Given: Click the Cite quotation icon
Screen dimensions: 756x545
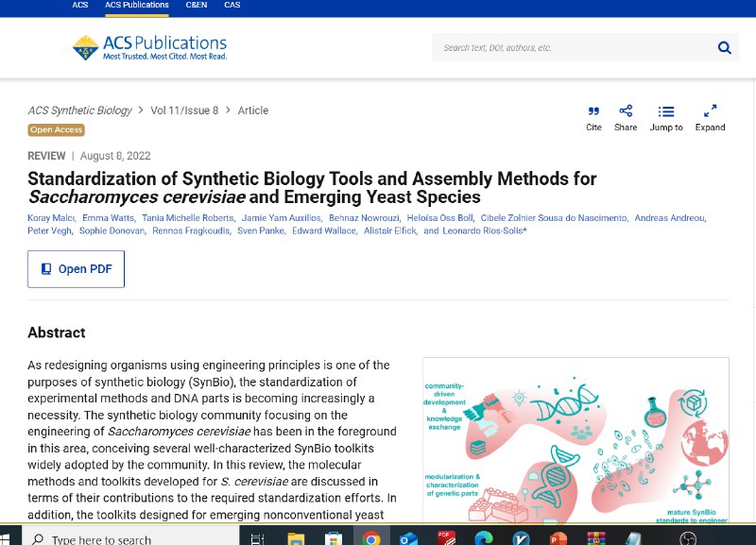Looking at the screenshot, I should [593, 111].
